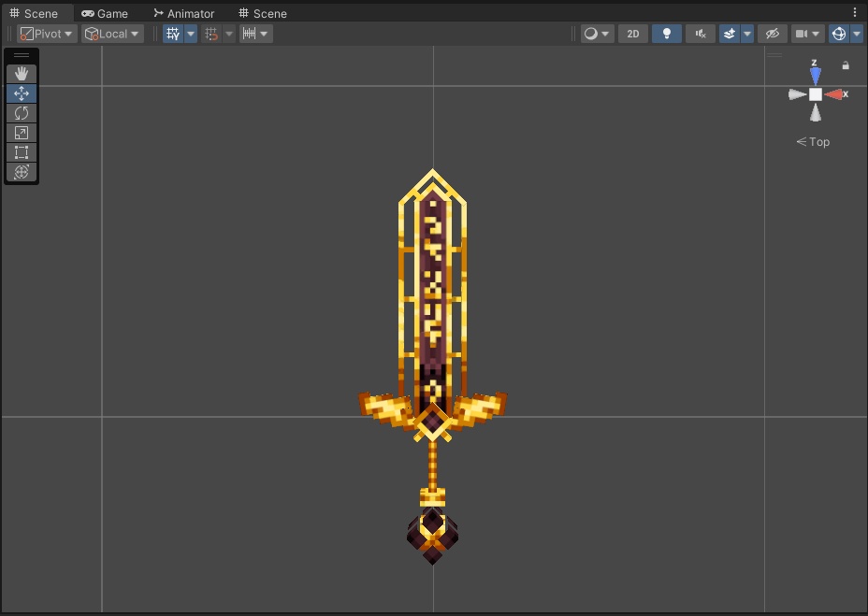This screenshot has width=868, height=616.
Task: Switch to Scene tab left of Game
Action: coord(35,13)
